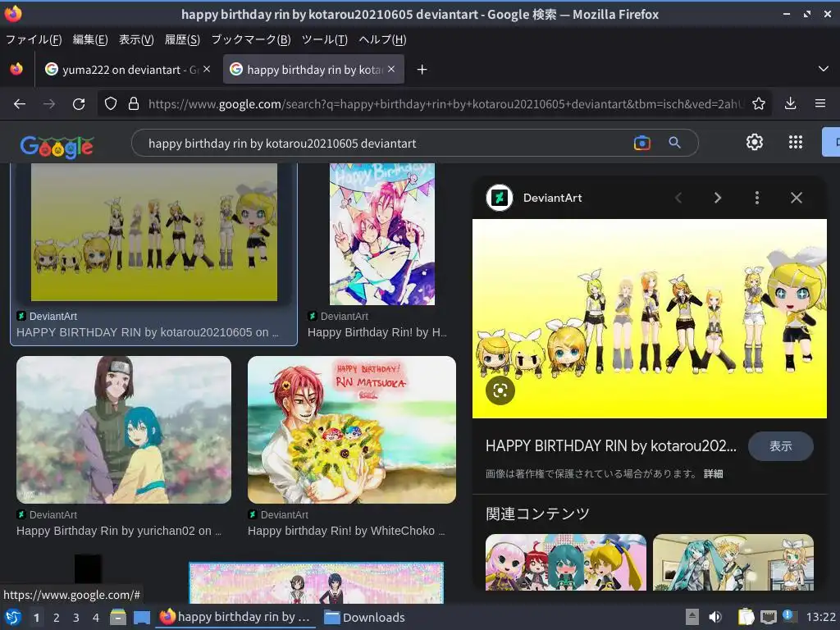Open clipboard manager tray icon
The width and height of the screenshot is (840, 630).
(x=746, y=617)
